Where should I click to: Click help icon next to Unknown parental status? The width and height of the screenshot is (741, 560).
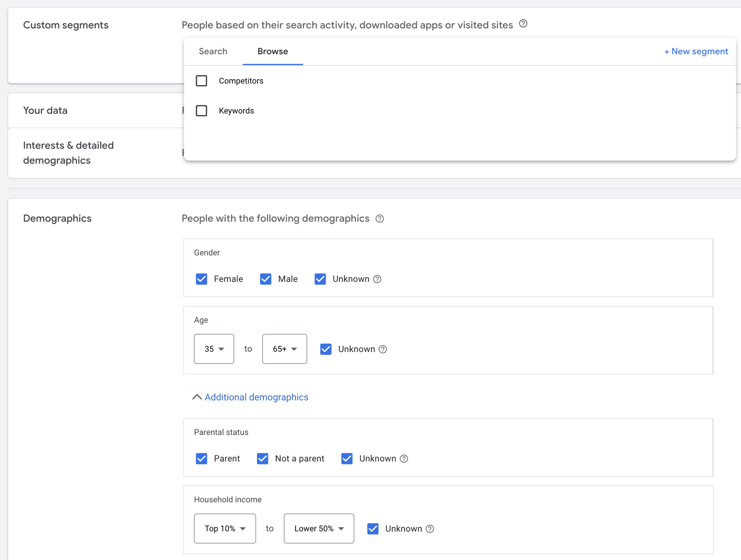[x=404, y=458]
